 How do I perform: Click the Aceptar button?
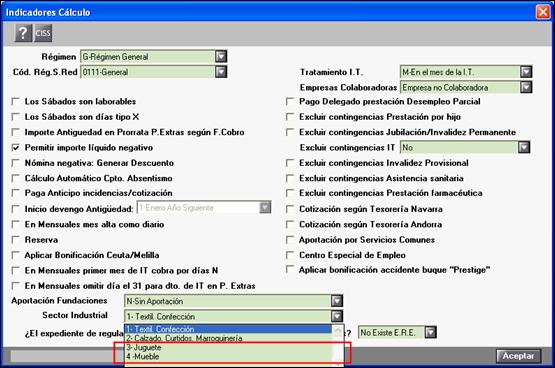click(x=519, y=356)
